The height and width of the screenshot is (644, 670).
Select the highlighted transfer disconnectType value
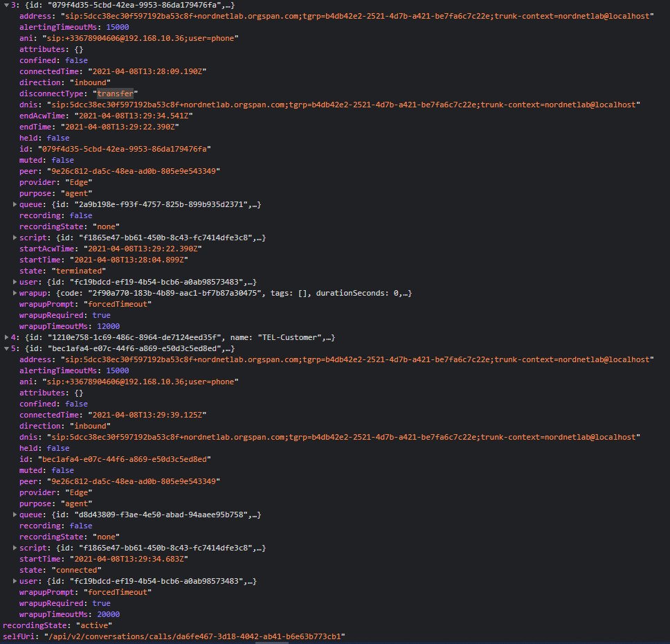pyautogui.click(x=116, y=93)
